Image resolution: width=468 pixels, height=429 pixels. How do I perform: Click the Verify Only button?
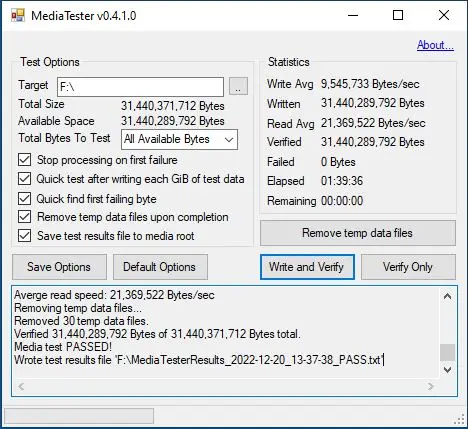tap(408, 267)
